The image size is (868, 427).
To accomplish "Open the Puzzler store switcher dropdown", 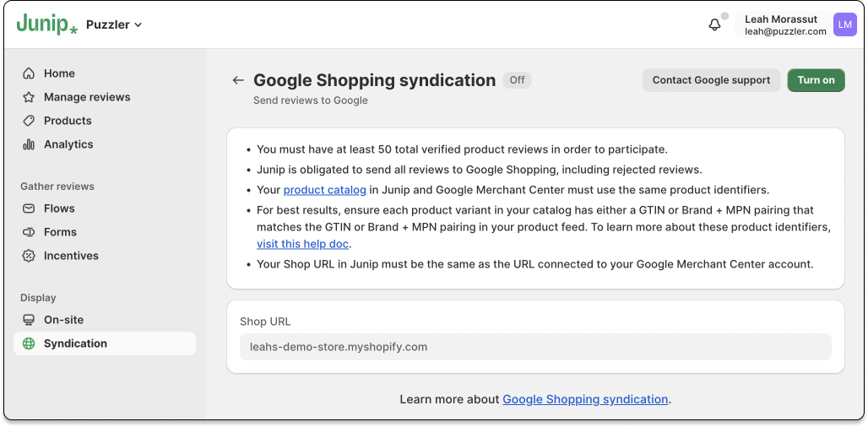I will click(114, 24).
